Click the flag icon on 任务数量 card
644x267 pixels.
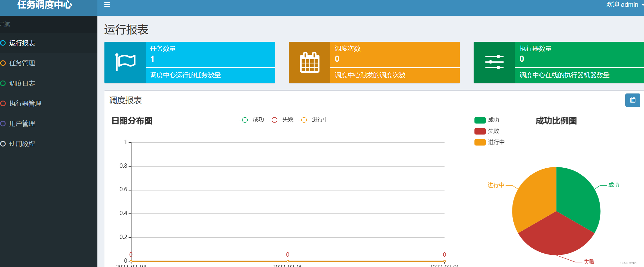point(125,62)
